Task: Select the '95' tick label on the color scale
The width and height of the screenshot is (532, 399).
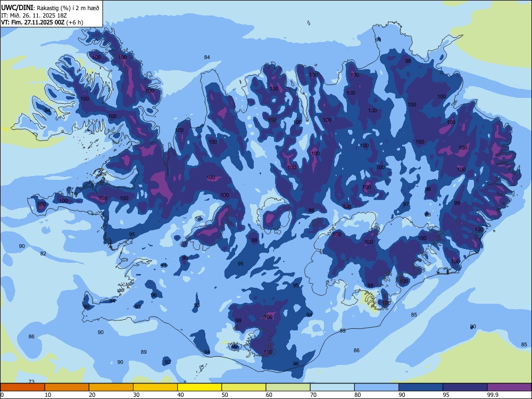Action: click(x=446, y=395)
